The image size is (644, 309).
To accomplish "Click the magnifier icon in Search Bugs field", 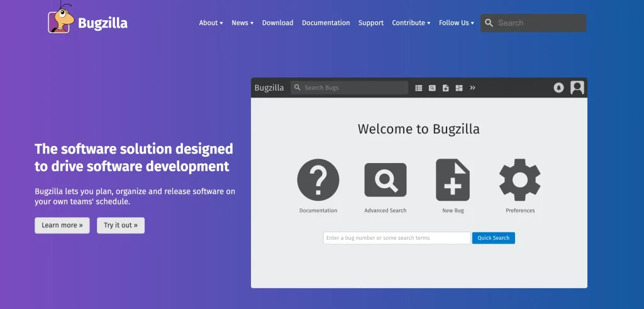I will 297,87.
